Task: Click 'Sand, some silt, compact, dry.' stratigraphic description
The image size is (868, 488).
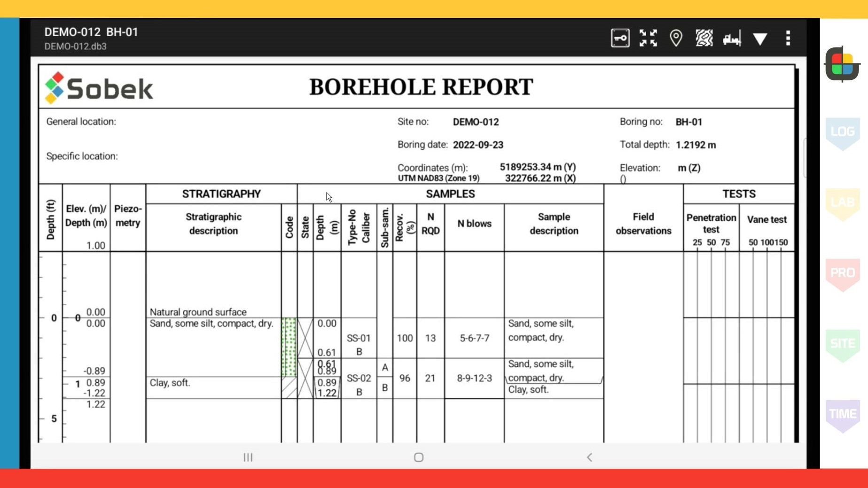Action: click(x=211, y=324)
